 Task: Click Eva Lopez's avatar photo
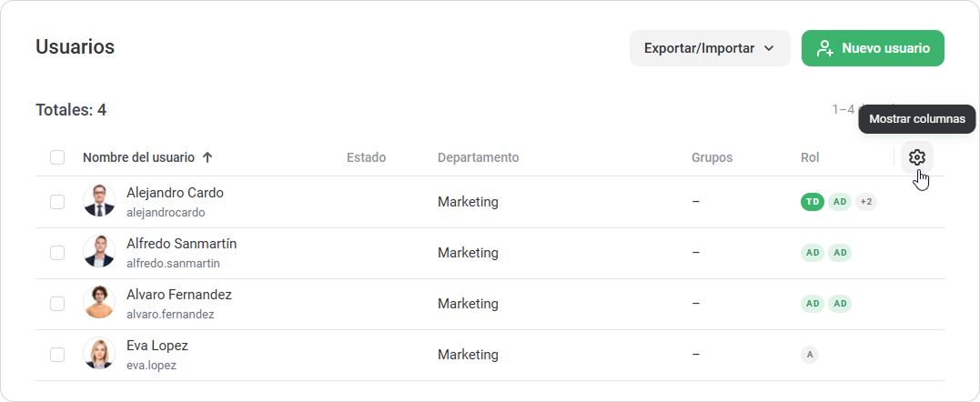98,354
